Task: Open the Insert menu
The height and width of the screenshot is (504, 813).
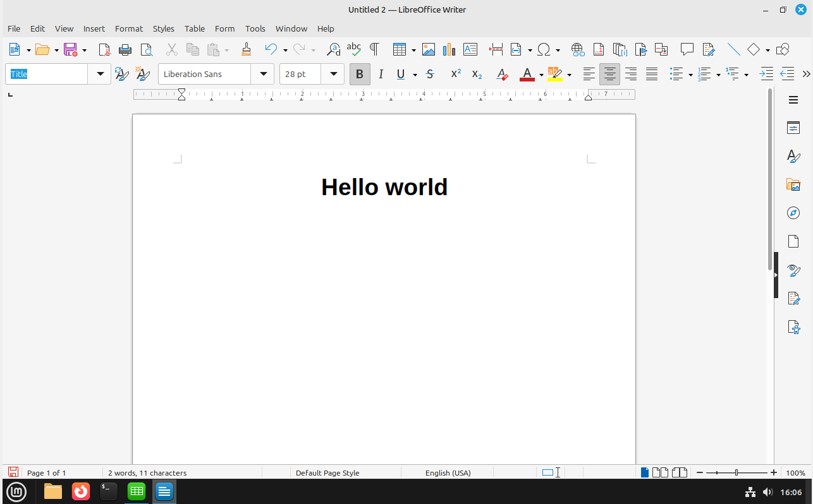Action: [x=94, y=28]
